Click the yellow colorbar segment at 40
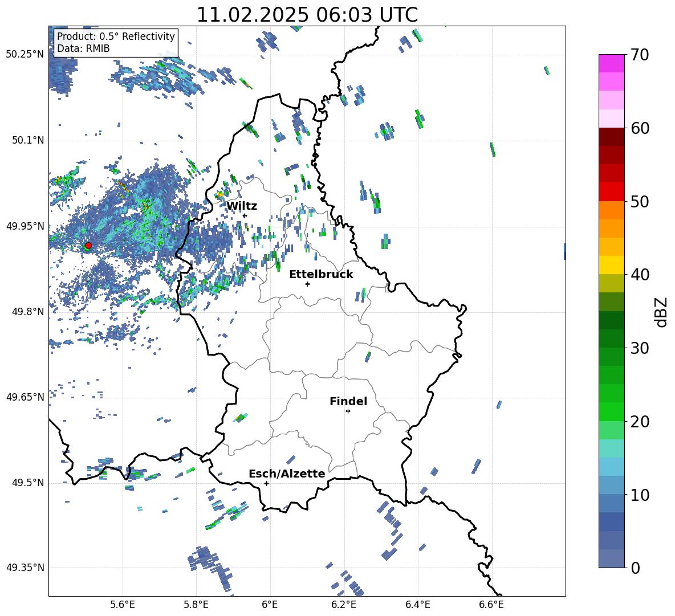This screenshot has height=616, width=675. tap(611, 265)
